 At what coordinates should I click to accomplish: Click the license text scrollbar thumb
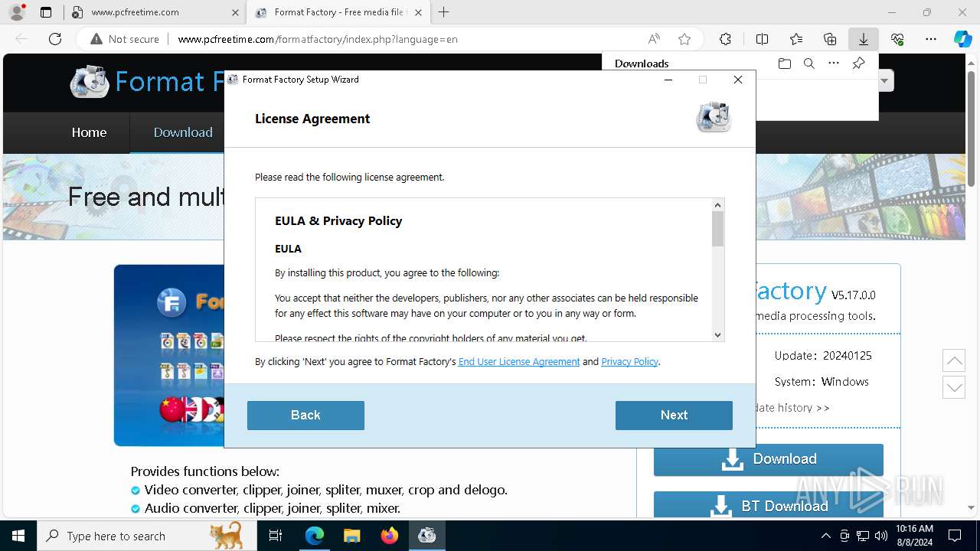coord(717,229)
